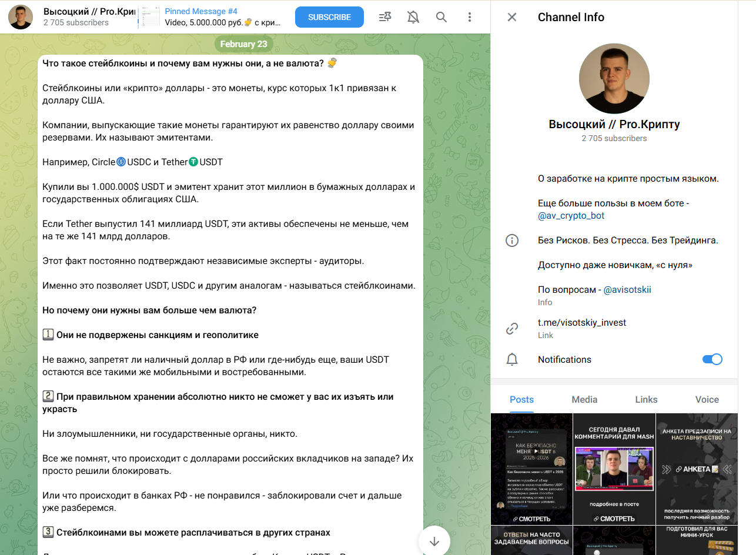Click the muted bell icon in header
The width and height of the screenshot is (756, 555).
pyautogui.click(x=413, y=17)
